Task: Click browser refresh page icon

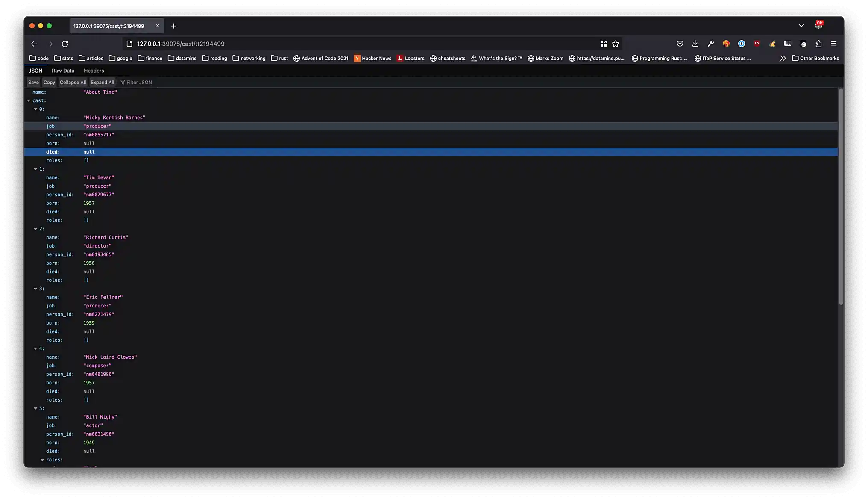Action: point(65,44)
